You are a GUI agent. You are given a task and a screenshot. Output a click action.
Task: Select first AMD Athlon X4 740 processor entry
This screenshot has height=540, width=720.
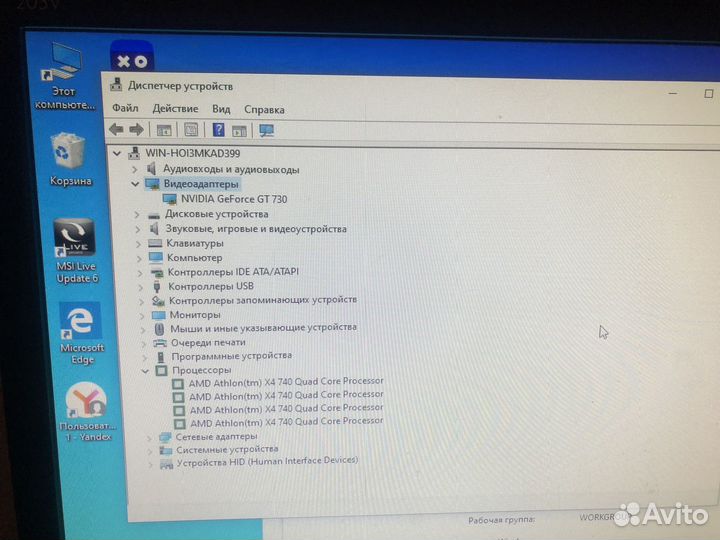285,381
